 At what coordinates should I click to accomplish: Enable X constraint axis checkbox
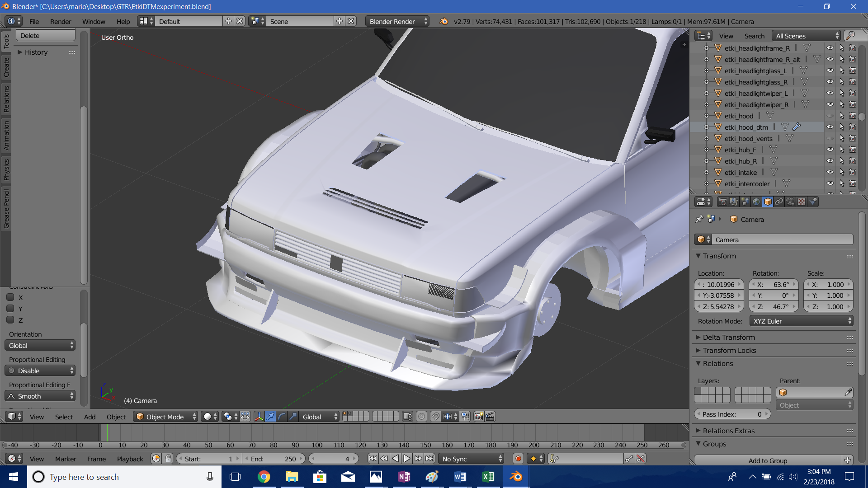click(x=10, y=297)
